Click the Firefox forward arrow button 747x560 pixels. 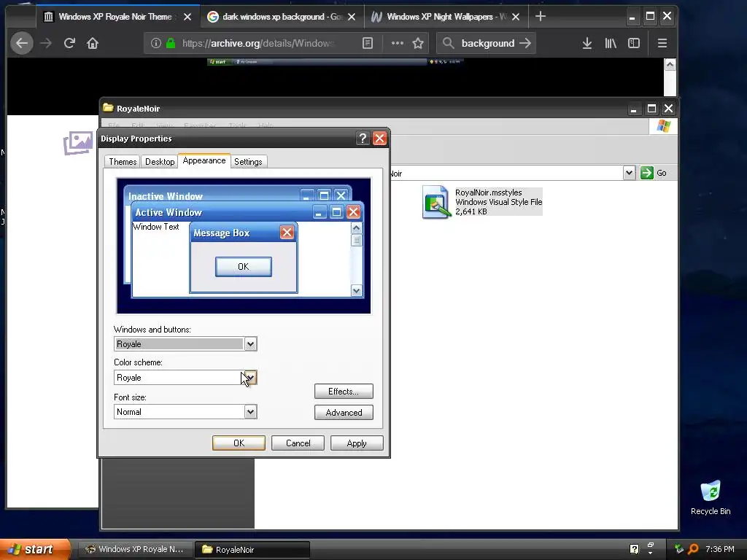coord(46,43)
